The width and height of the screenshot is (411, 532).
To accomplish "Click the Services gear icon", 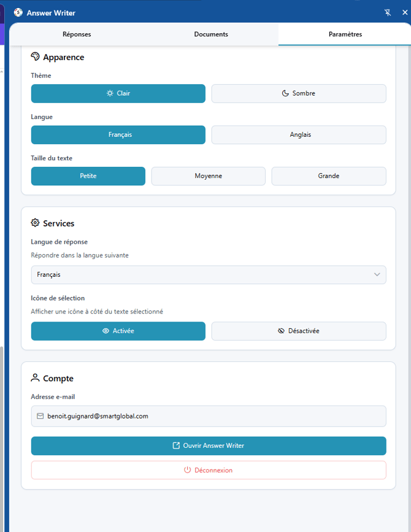I will 35,223.
